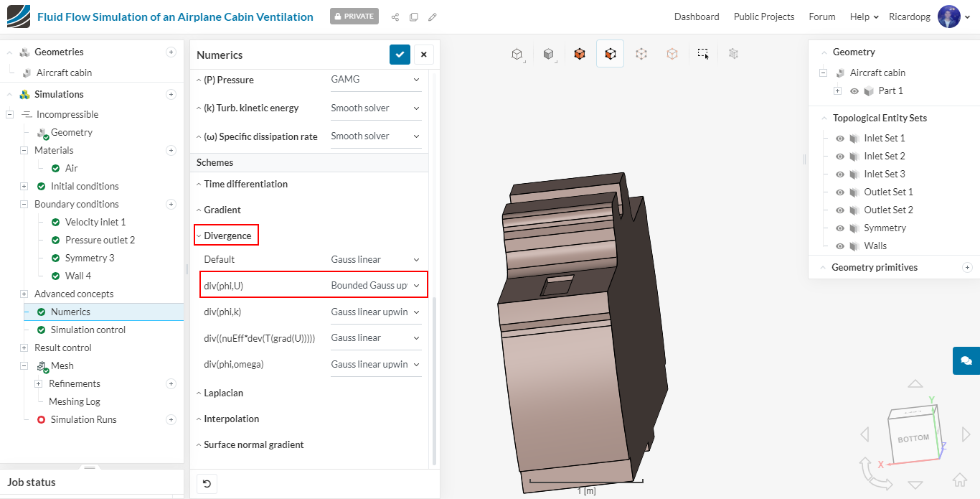Activate the box selection tool icon

pos(703,53)
